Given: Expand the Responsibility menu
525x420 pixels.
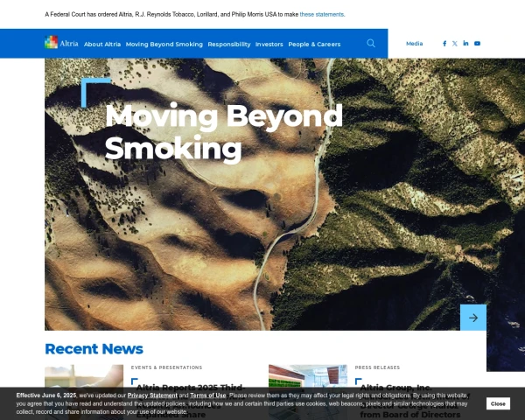Looking at the screenshot, I should tap(229, 44).
